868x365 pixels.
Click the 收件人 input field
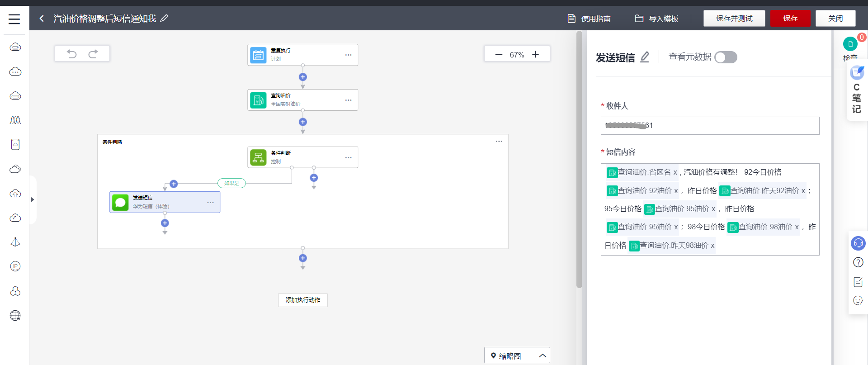pos(710,126)
